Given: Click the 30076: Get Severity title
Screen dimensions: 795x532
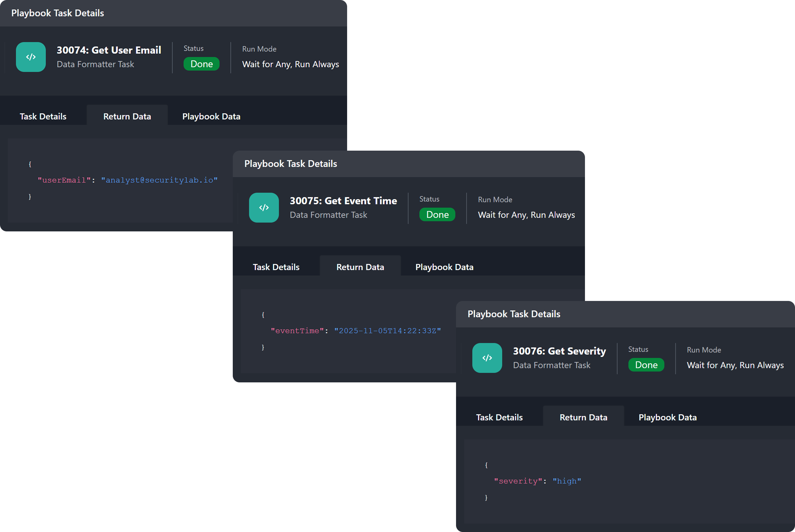Looking at the screenshot, I should pos(559,351).
